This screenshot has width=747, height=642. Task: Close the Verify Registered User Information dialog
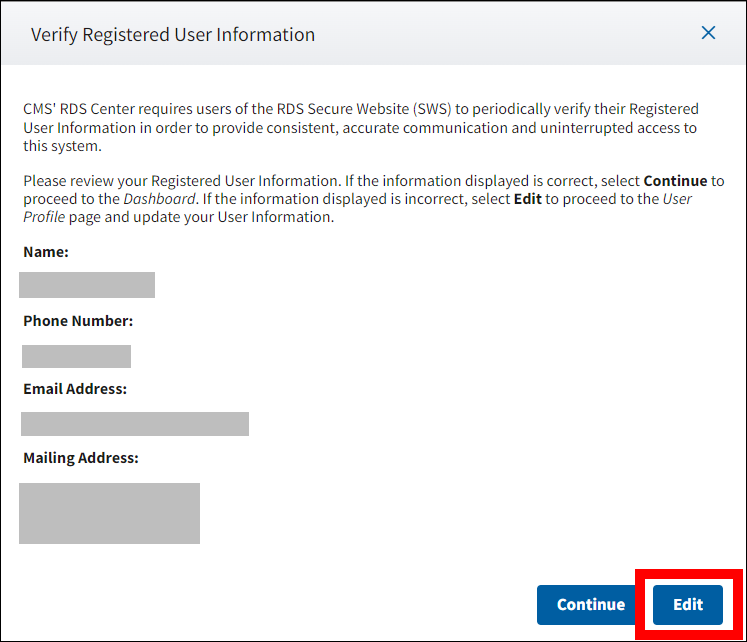click(x=708, y=33)
